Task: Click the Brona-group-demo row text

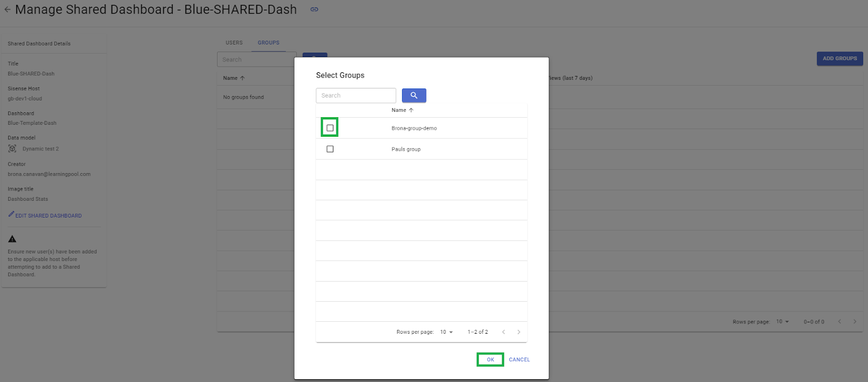Action: coord(414,129)
